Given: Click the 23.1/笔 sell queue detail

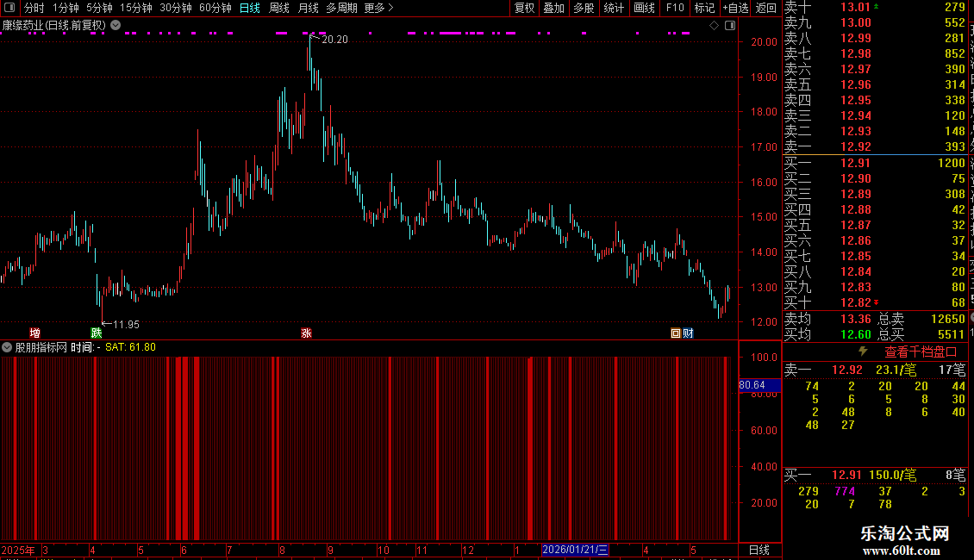Looking at the screenshot, I should pos(896,370).
